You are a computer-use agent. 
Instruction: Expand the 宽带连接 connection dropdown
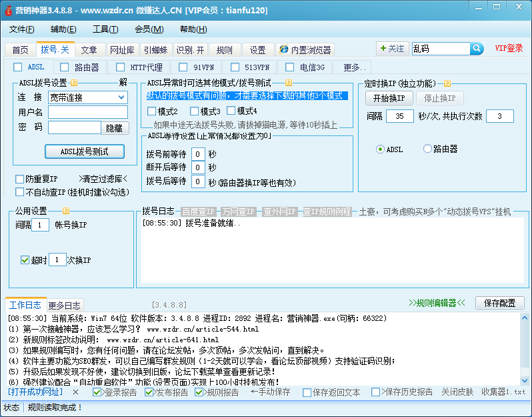(121, 97)
